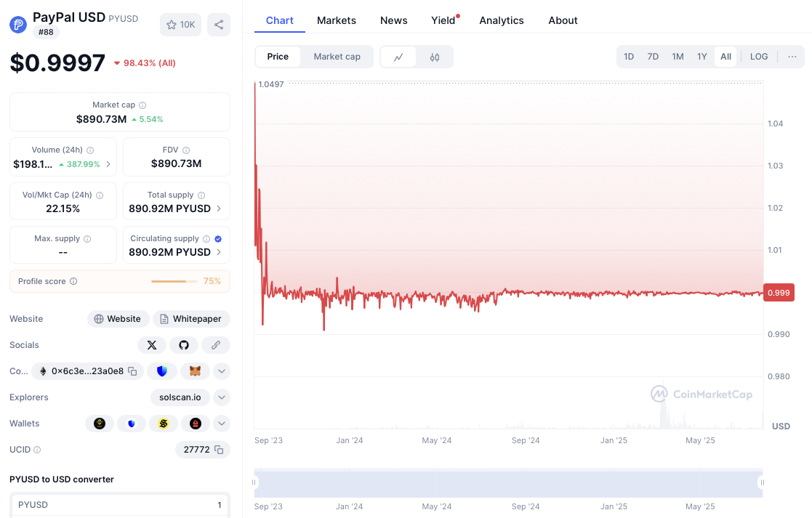Copy the contract address 0x6c3e...23a0e8
Viewport: 812px width, 518px height.
pyautogui.click(x=132, y=371)
